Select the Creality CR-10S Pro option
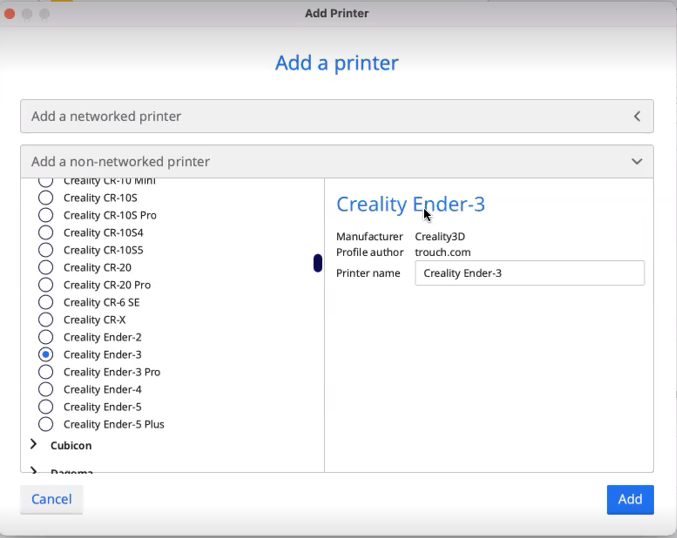The height and width of the screenshot is (538, 677). (45, 215)
